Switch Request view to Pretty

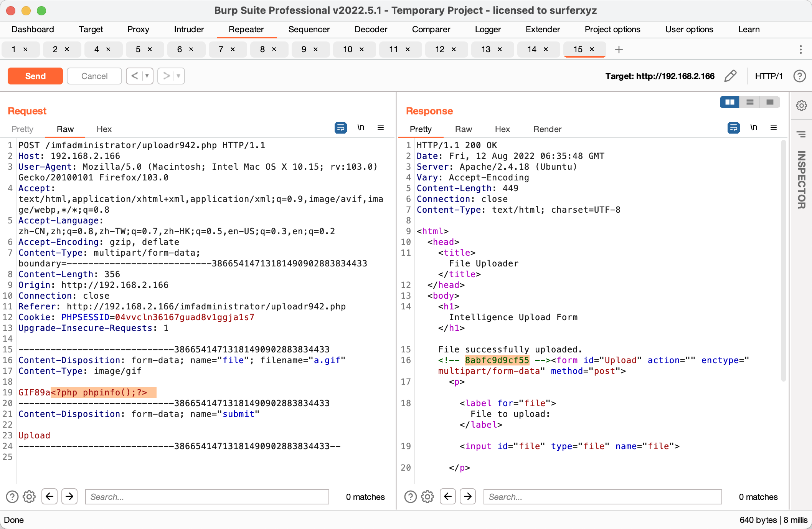click(22, 129)
